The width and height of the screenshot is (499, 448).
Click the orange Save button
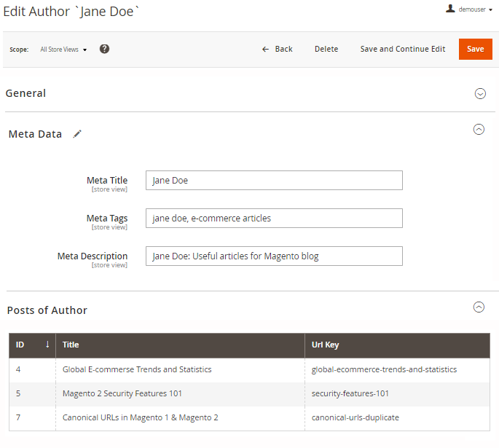(x=475, y=49)
